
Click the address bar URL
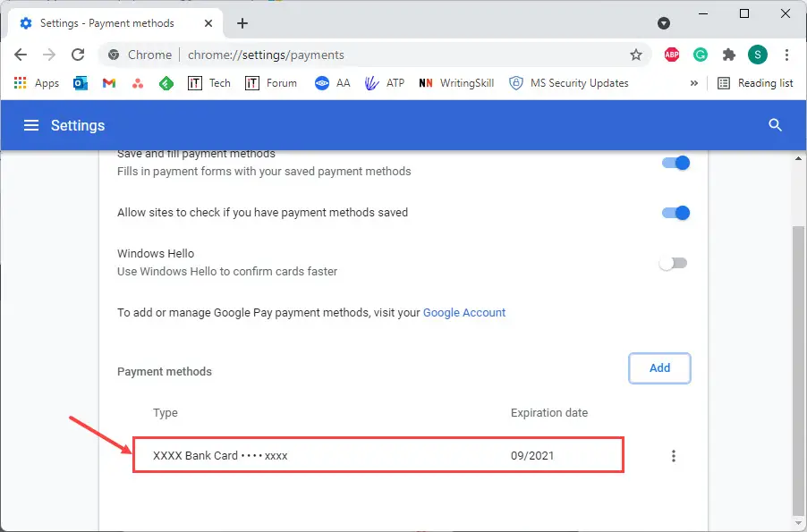tap(266, 55)
